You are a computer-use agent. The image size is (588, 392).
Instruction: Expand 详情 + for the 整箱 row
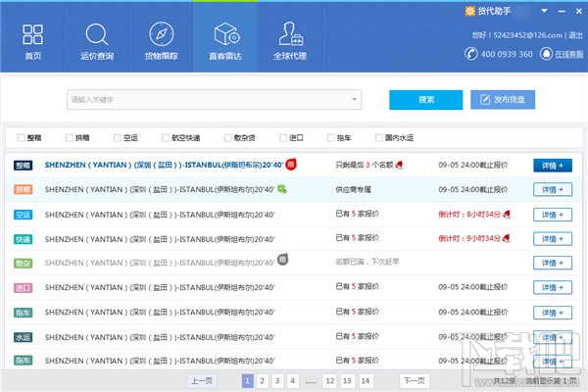[x=553, y=166]
